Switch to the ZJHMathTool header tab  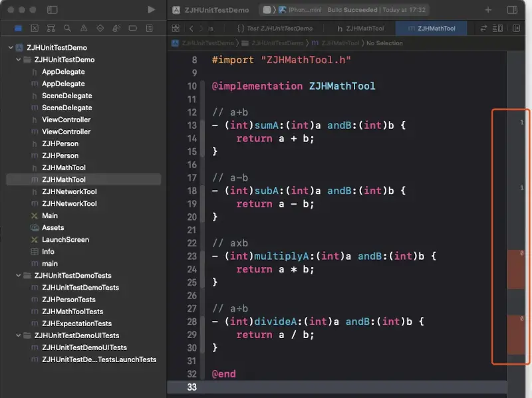point(360,29)
